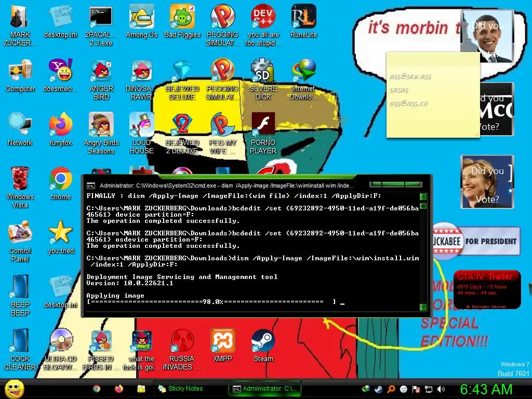Click the cmd scrollbar thumb
This screenshot has height=399, width=532.
[x=423, y=206]
